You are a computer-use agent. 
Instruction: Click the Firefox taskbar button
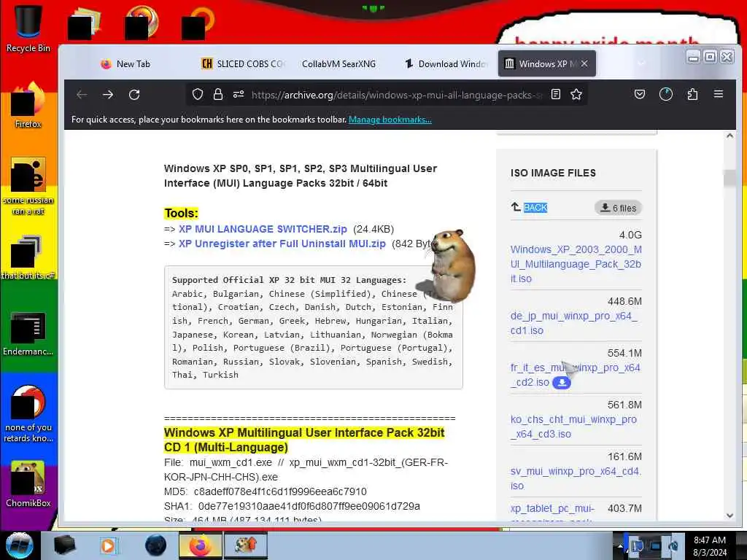coord(201,545)
